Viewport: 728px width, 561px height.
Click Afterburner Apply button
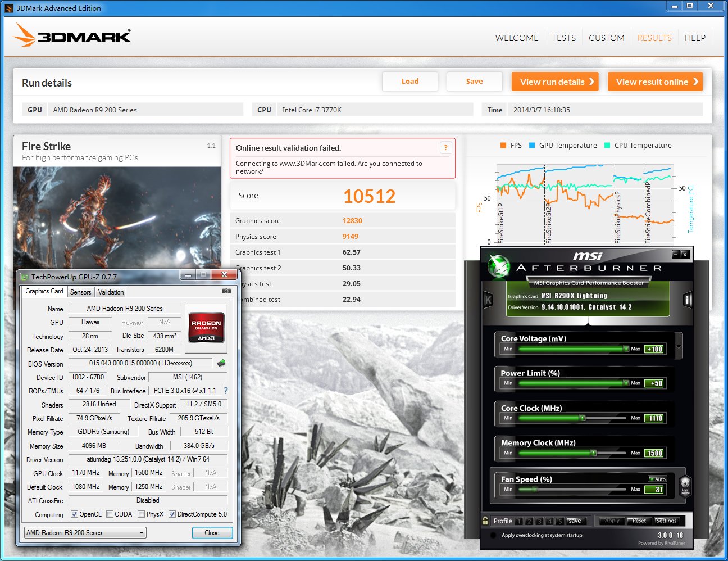pos(612,521)
